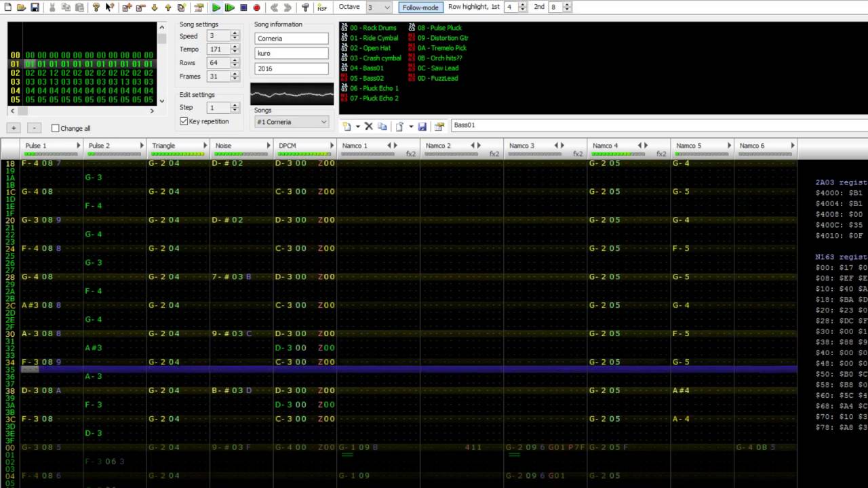Click the Paste clipboard icon
The width and height of the screenshot is (868, 488).
[79, 7]
